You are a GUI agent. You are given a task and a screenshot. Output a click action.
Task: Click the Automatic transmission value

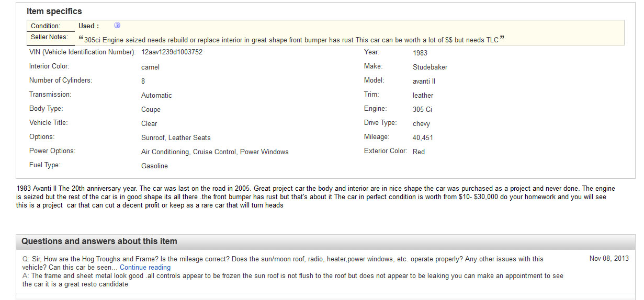156,95
